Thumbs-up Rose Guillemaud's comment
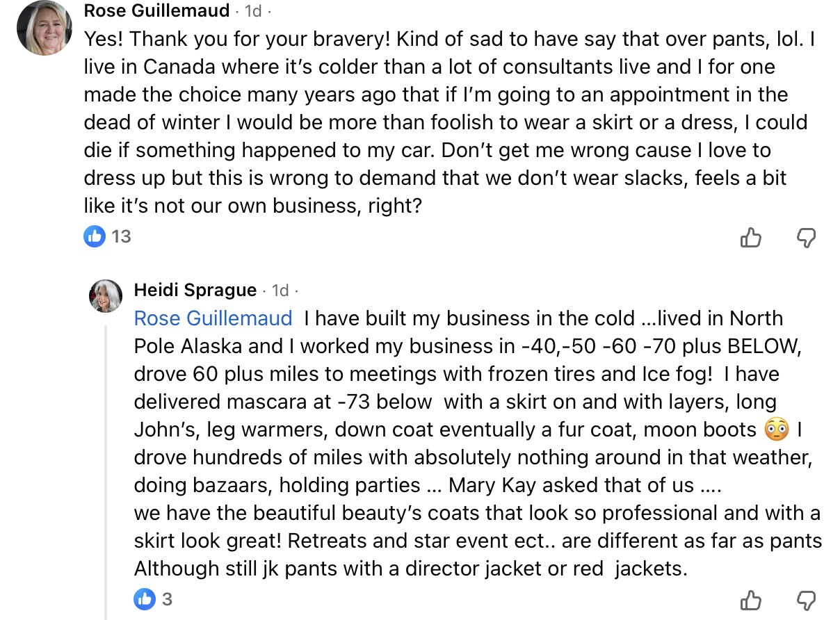Viewport: 840px width, 620px height. point(751,238)
